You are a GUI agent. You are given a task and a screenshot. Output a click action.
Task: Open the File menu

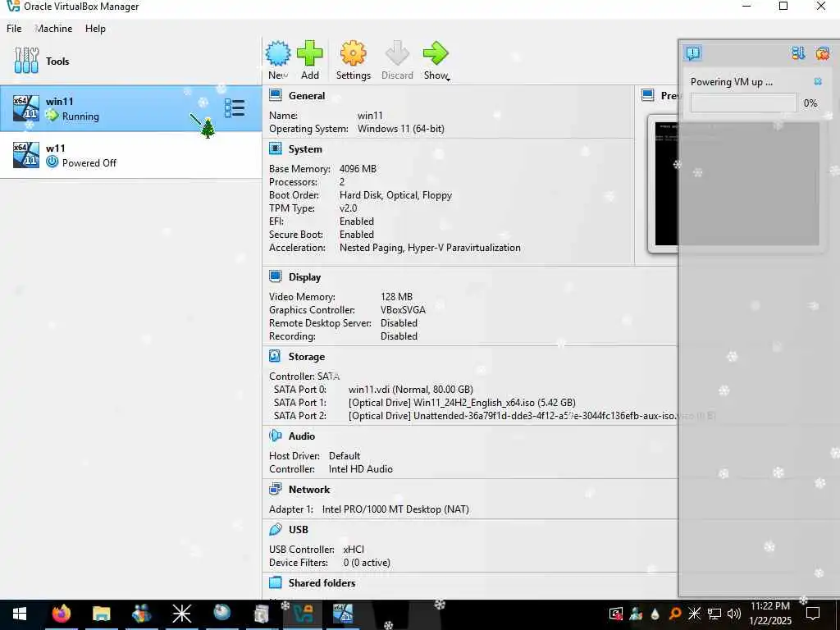coord(14,29)
